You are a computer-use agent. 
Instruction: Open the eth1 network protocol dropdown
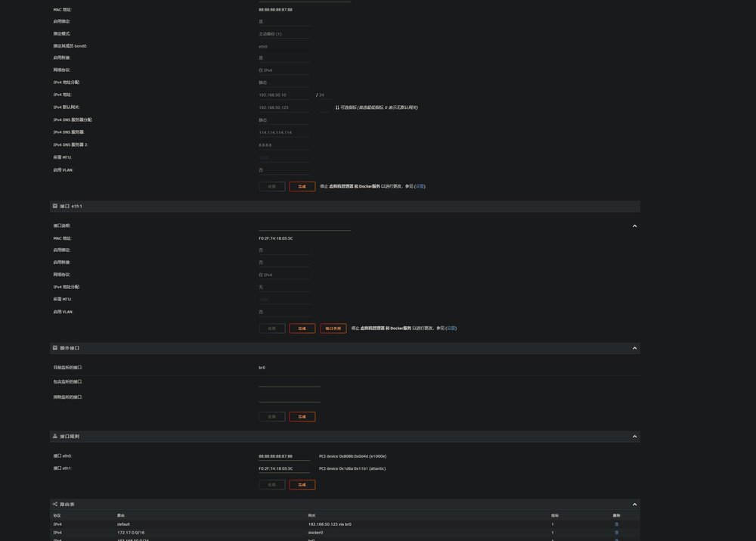(284, 275)
